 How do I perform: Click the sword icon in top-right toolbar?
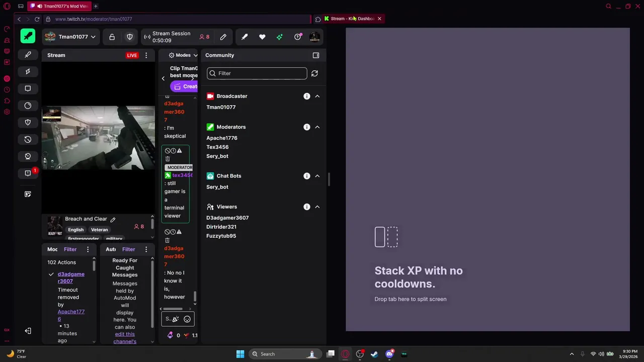point(245,37)
